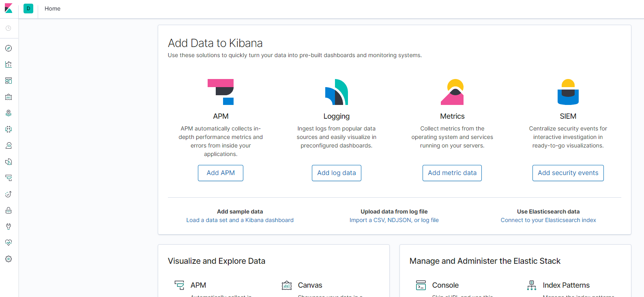Click the Console icon in the Manage section
The image size is (644, 297).
[x=421, y=285]
